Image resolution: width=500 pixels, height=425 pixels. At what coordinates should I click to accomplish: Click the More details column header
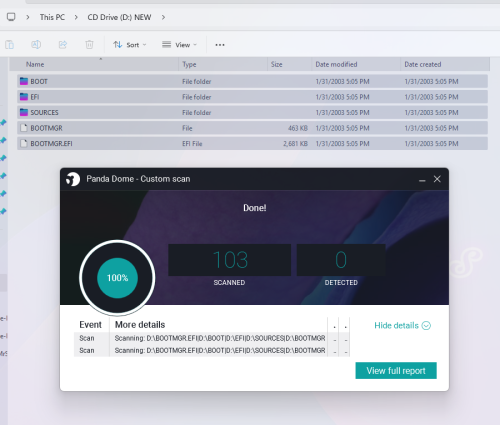click(x=140, y=325)
